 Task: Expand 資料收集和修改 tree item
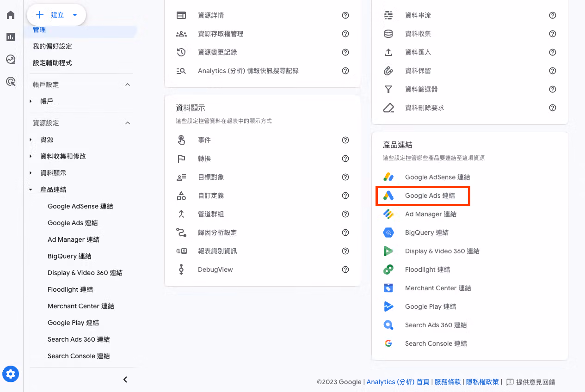tap(31, 156)
